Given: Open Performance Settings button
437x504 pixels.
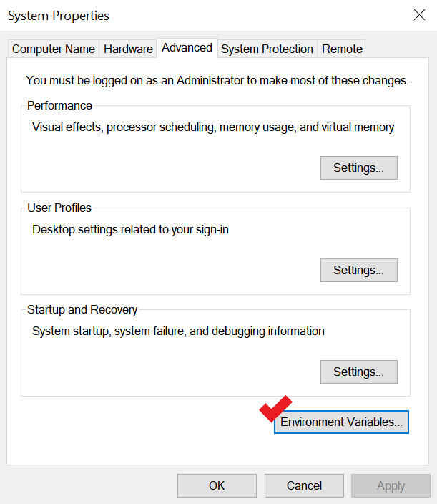Looking at the screenshot, I should point(358,168).
